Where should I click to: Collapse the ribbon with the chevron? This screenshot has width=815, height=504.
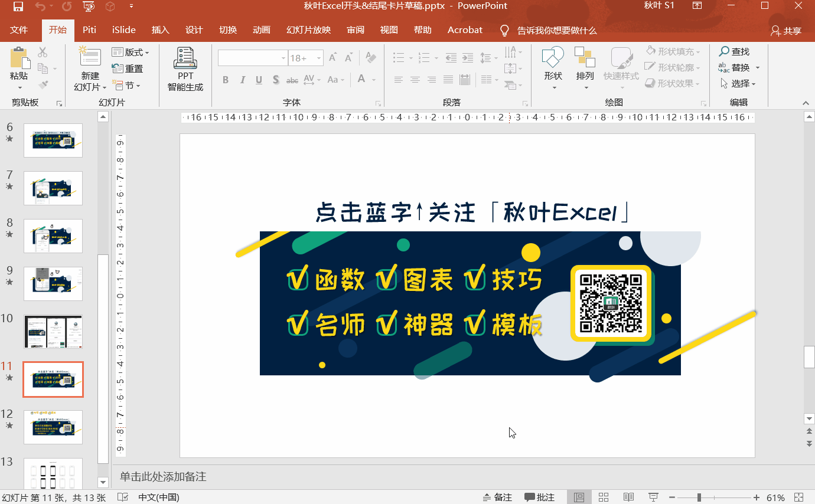click(807, 103)
